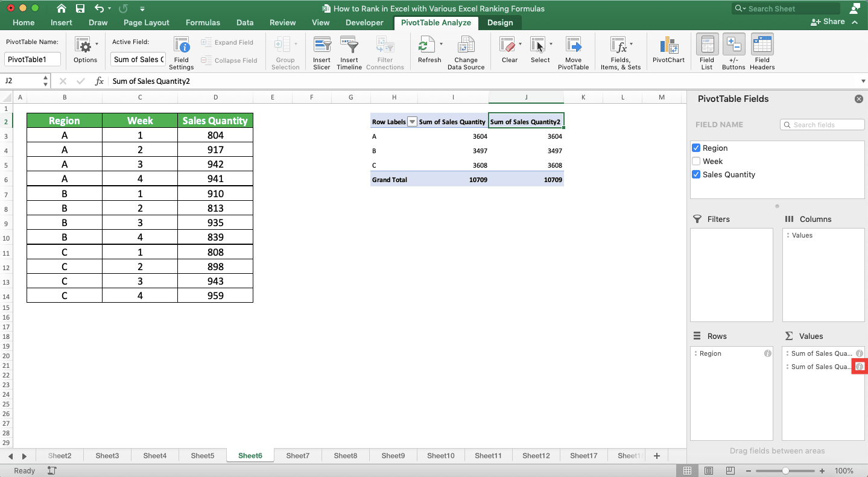Undo the last action

pos(99,8)
